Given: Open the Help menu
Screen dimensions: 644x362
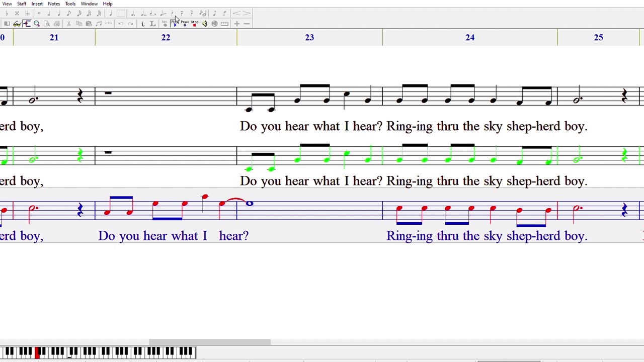Looking at the screenshot, I should (x=108, y=4).
